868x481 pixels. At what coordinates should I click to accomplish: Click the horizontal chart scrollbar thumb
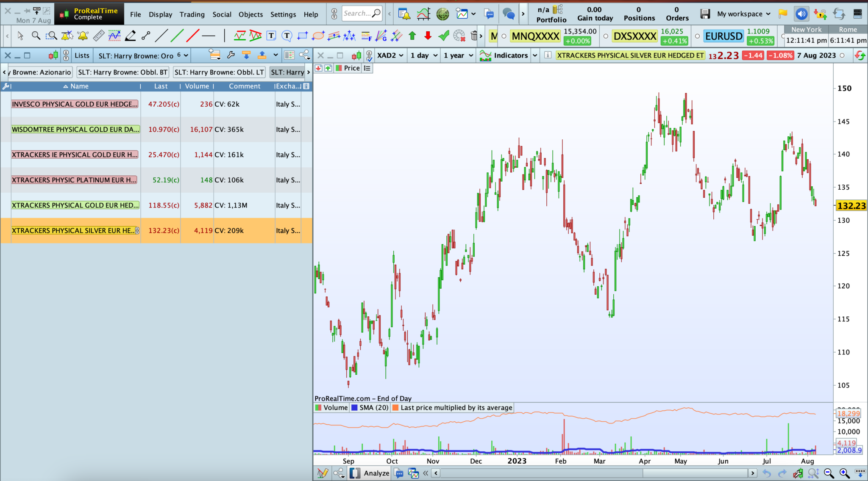[695, 473]
